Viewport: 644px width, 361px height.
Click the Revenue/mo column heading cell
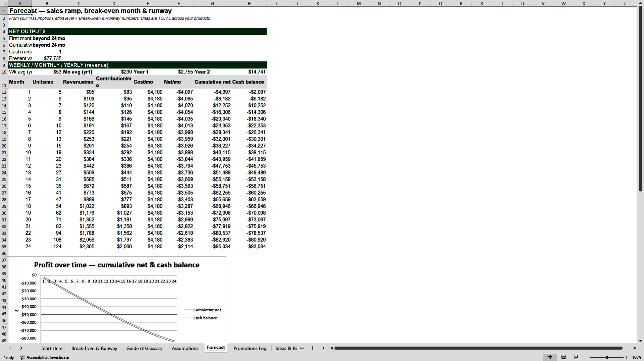pyautogui.click(x=78, y=82)
